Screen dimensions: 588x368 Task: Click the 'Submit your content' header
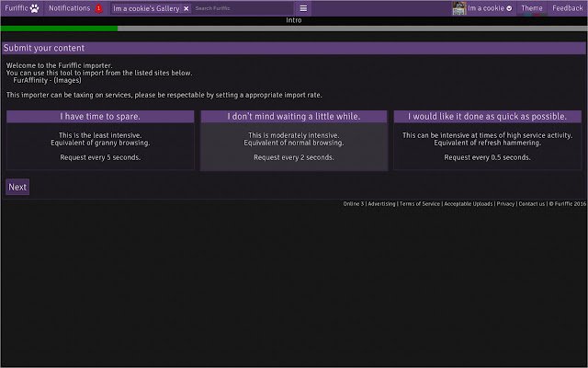point(294,48)
